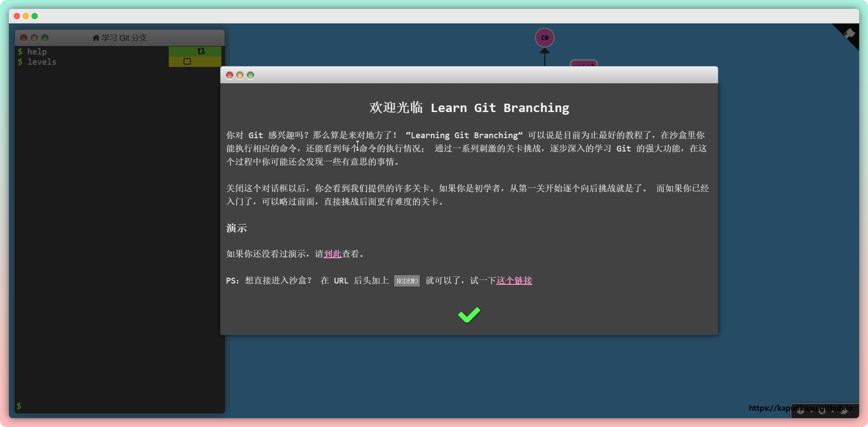Viewport: 868px width, 427px height.
Task: Click the up-down arrows icon in the green bar
Action: 201,51
